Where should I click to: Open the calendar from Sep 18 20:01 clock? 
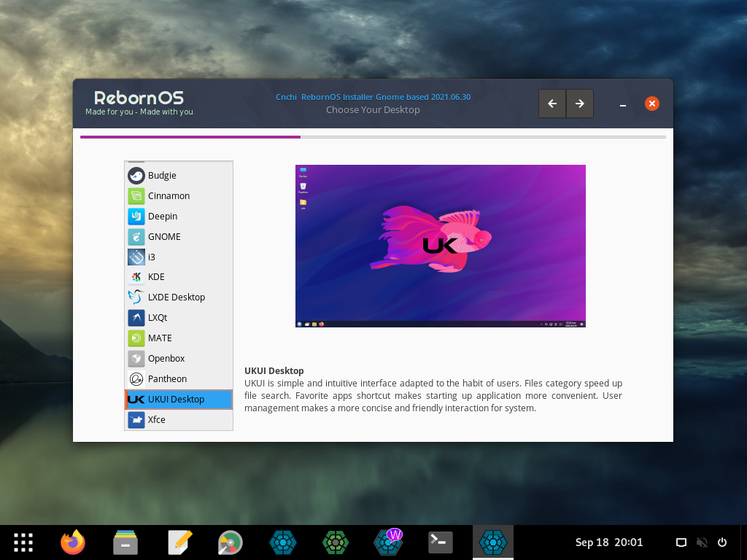[x=609, y=542]
